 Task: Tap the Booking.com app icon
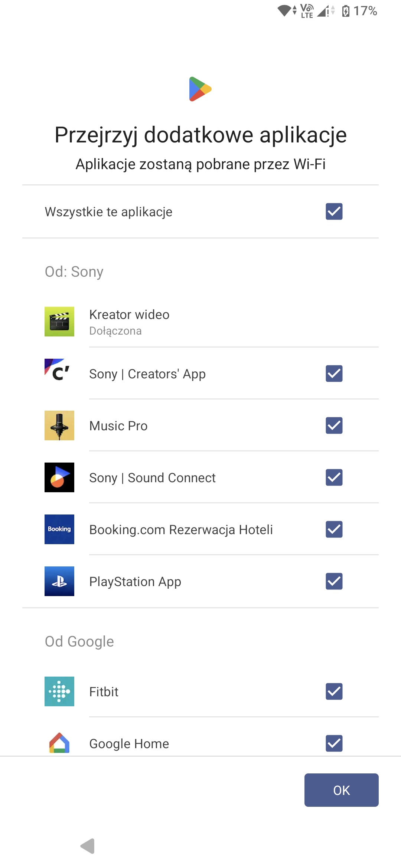coord(59,529)
